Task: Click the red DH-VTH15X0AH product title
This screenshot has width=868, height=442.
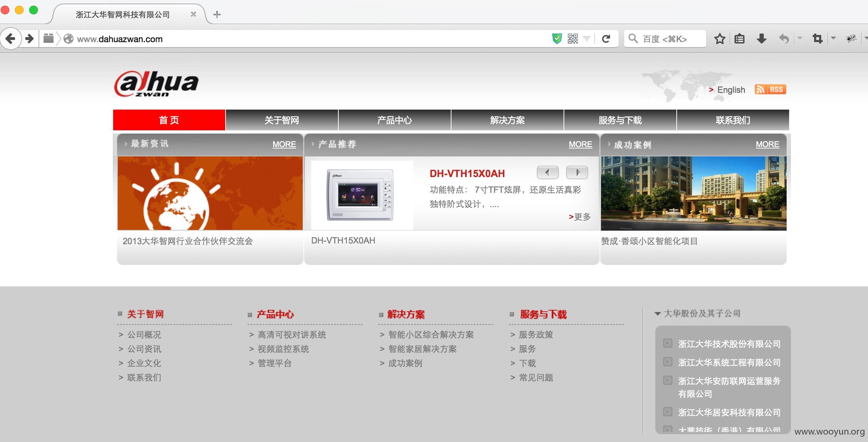Action: point(467,174)
